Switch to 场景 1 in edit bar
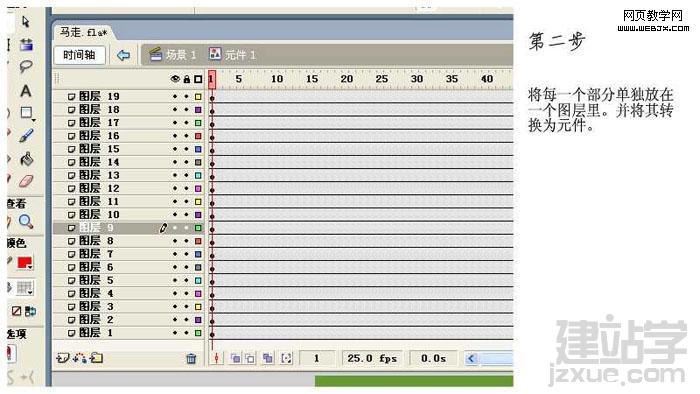Screen dimensions: 700x394 (x=173, y=55)
